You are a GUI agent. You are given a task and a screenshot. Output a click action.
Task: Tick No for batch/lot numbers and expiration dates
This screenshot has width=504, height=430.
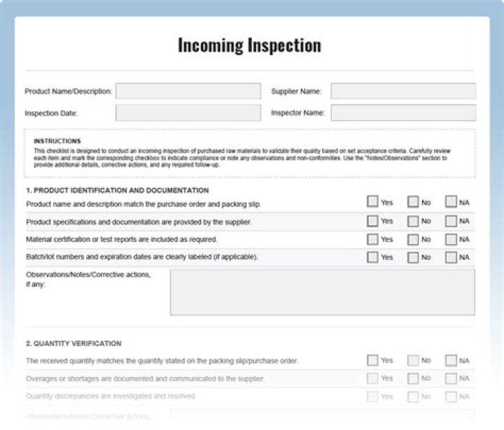(x=413, y=257)
